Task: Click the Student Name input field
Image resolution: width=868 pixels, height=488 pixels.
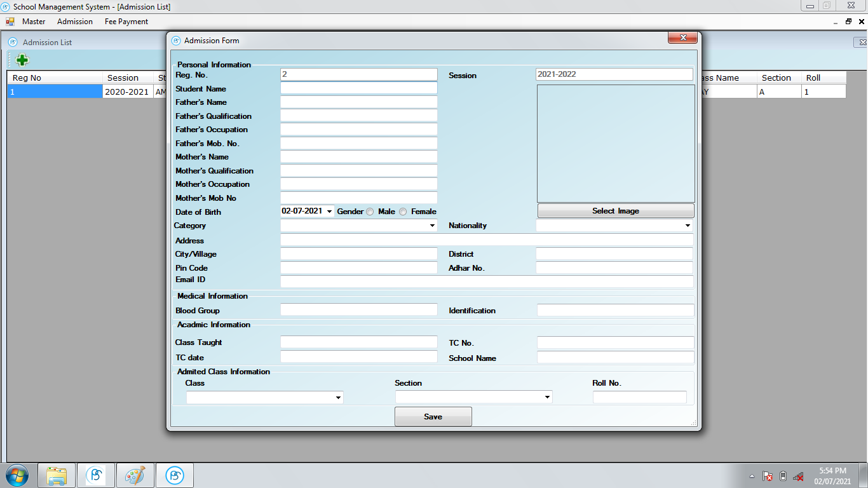Action: [359, 88]
